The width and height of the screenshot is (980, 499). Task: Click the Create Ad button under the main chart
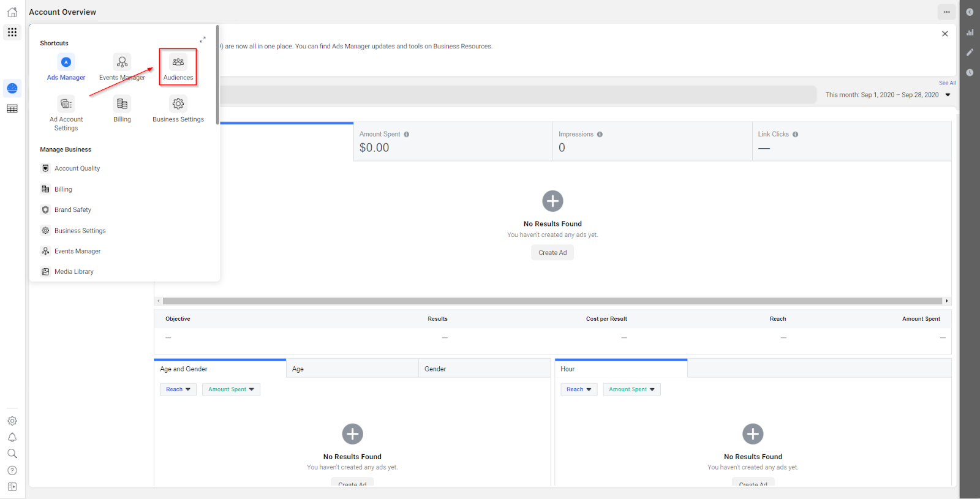pyautogui.click(x=552, y=253)
